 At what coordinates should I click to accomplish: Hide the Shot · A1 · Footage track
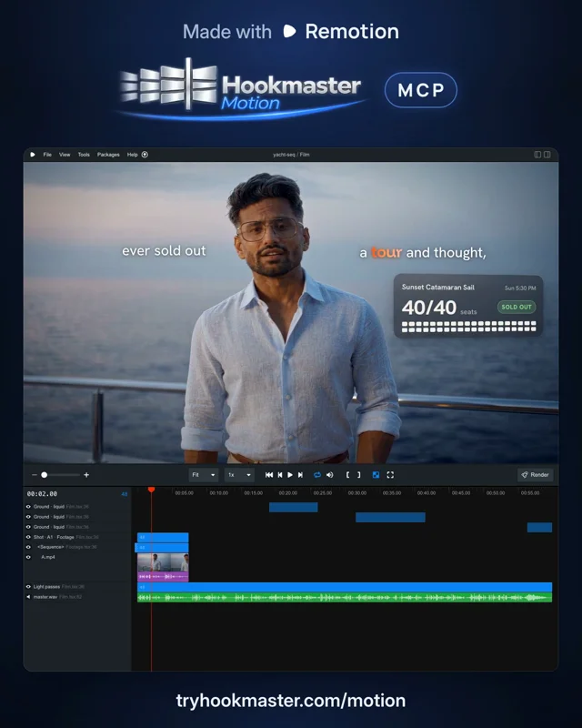click(28, 537)
